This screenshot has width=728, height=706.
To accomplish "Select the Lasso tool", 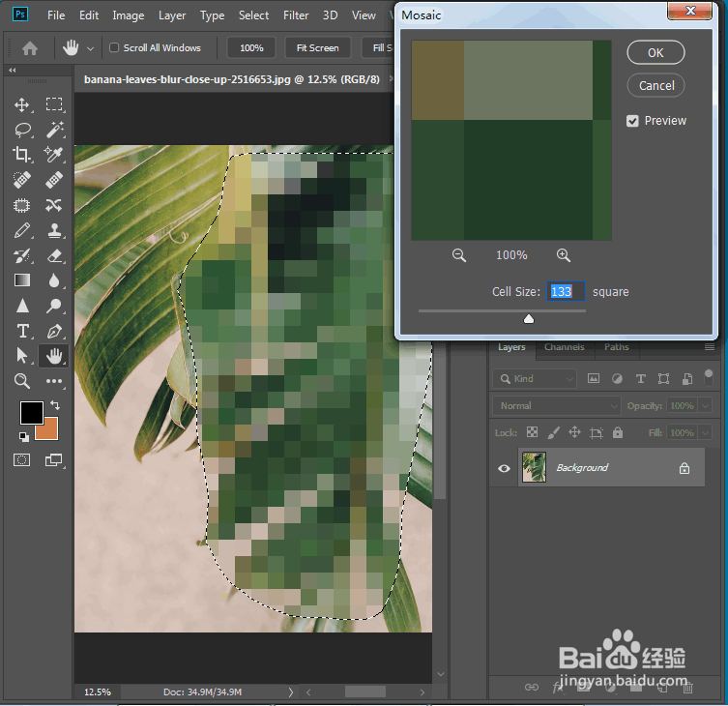I will pos(22,130).
